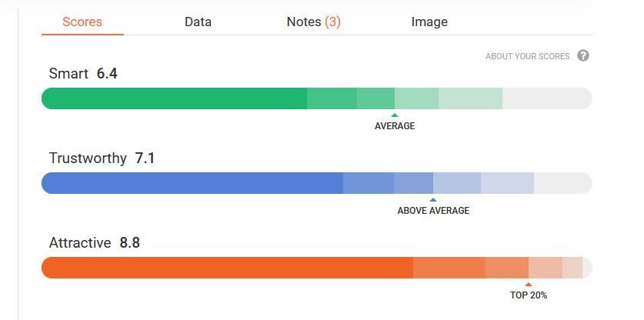The height and width of the screenshot is (320, 644).
Task: Click the blue Trustworthy score bar
Action: pyautogui.click(x=317, y=183)
